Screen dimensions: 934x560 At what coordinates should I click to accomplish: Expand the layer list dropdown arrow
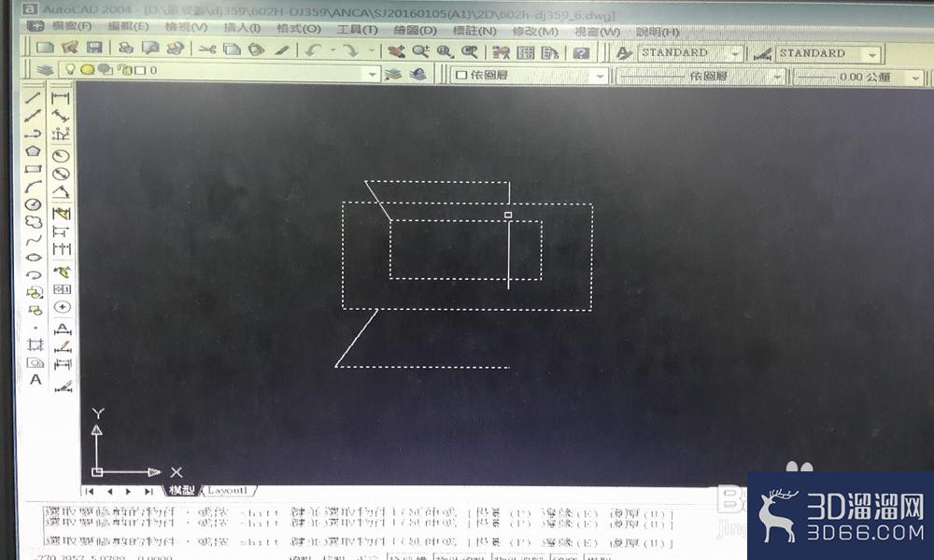(x=373, y=74)
